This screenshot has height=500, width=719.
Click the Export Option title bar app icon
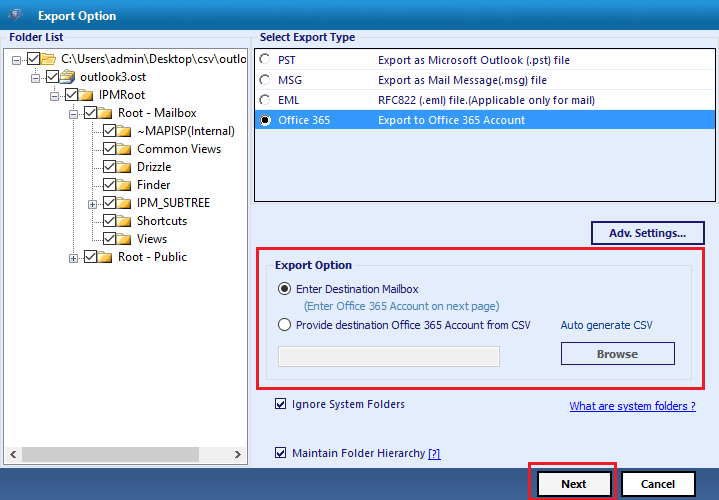(x=16, y=15)
